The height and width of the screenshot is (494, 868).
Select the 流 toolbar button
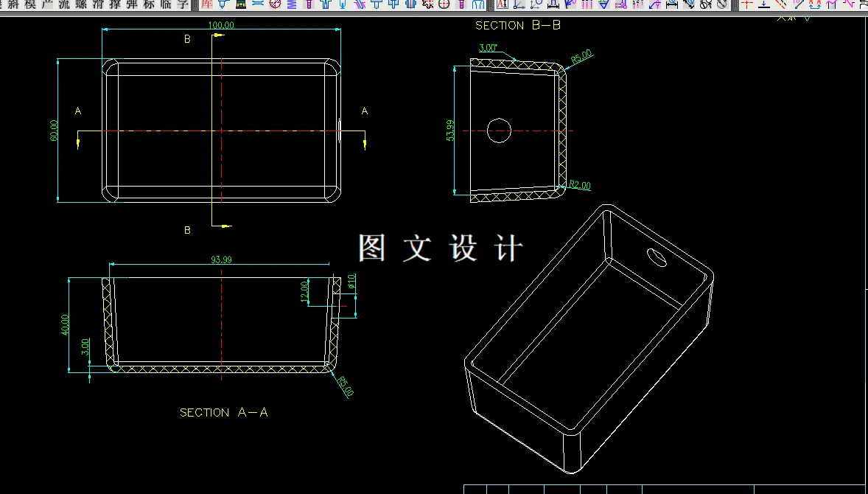tap(64, 4)
